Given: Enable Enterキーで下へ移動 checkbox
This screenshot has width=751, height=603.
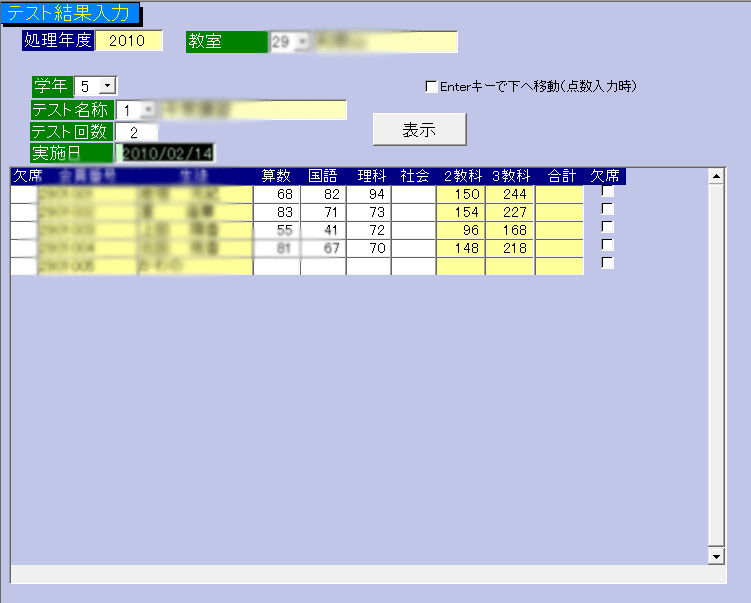Looking at the screenshot, I should coord(431,87).
